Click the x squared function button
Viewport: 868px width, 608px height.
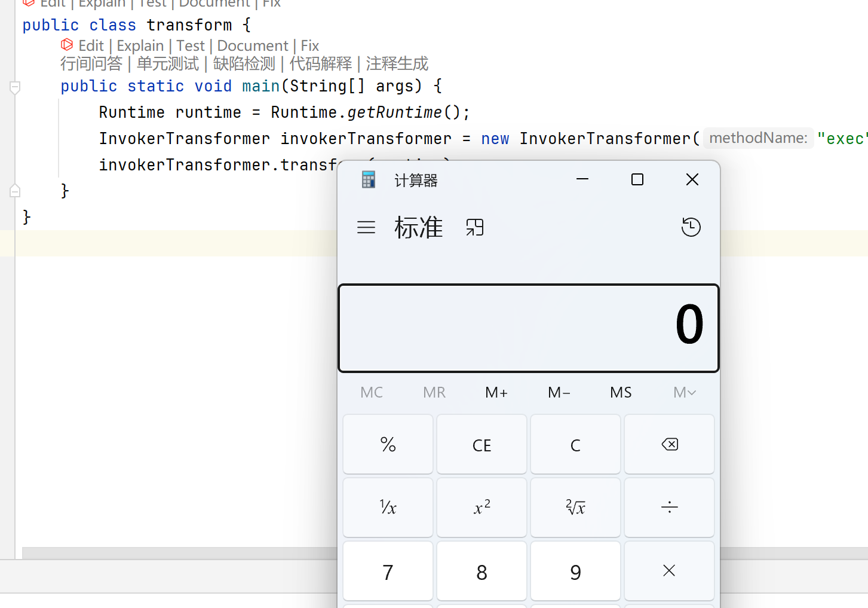click(x=481, y=508)
